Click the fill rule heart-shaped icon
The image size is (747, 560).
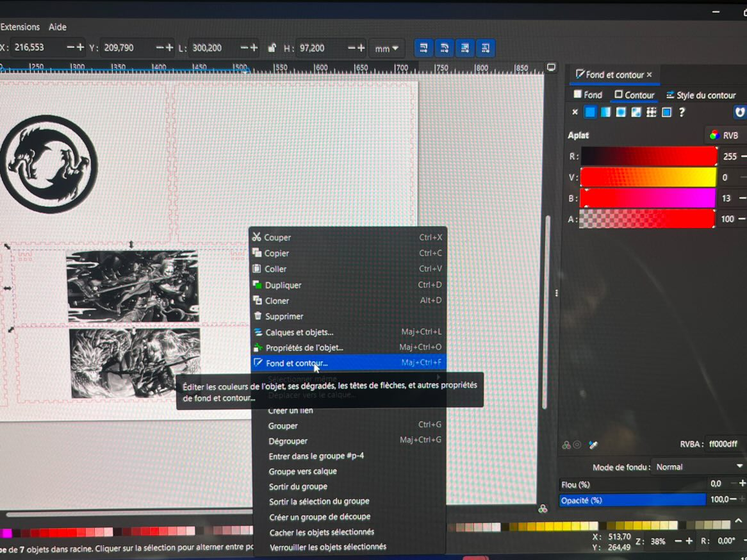click(739, 113)
